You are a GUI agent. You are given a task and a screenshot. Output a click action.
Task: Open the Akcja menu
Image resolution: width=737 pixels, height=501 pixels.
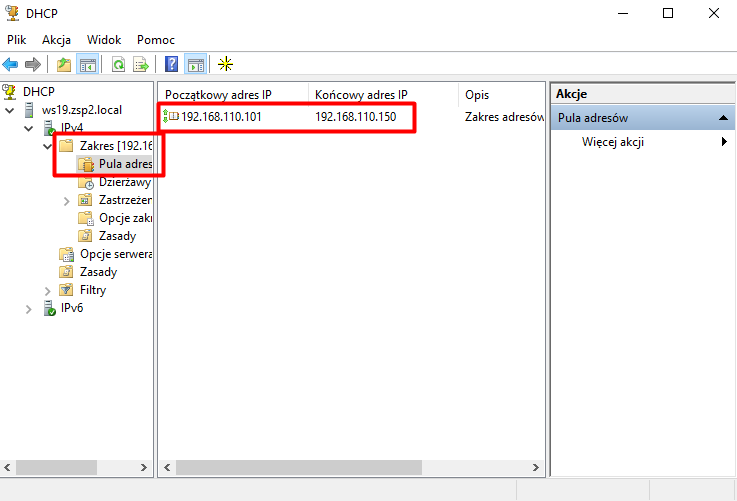pos(56,40)
